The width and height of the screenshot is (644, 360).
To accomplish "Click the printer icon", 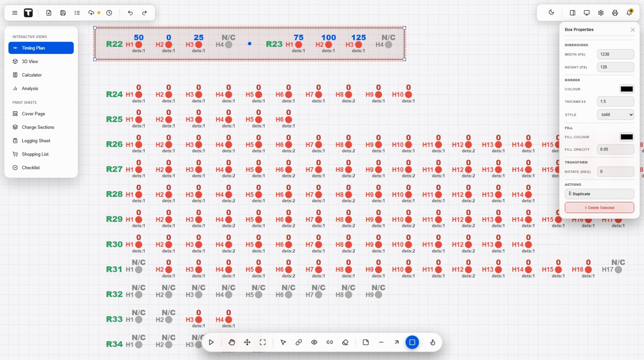I will point(615,13).
